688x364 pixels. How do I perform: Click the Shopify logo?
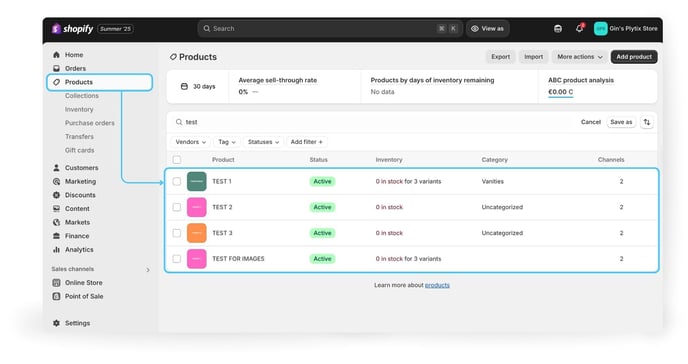click(72, 29)
